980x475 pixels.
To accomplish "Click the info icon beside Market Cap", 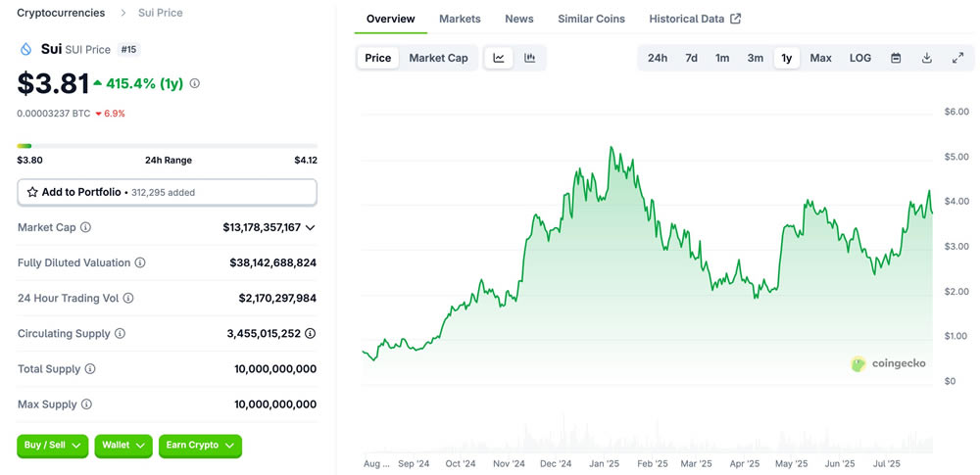I will pyautogui.click(x=85, y=227).
